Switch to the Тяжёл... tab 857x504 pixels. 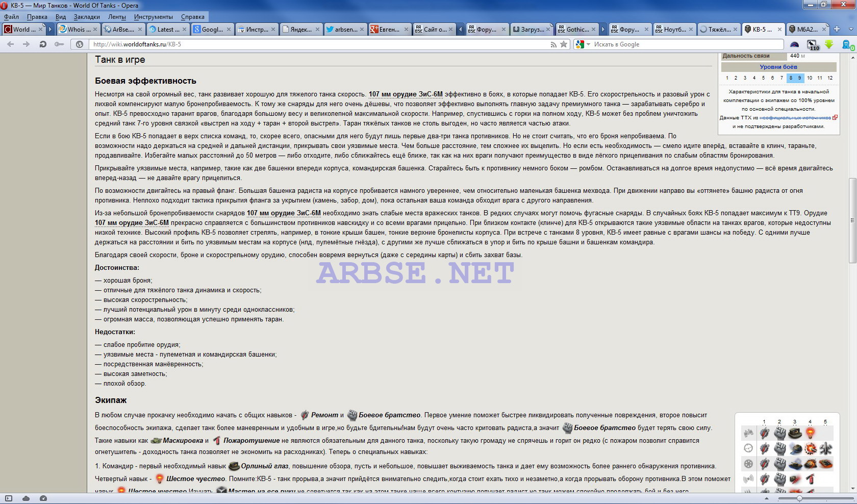[x=718, y=30]
